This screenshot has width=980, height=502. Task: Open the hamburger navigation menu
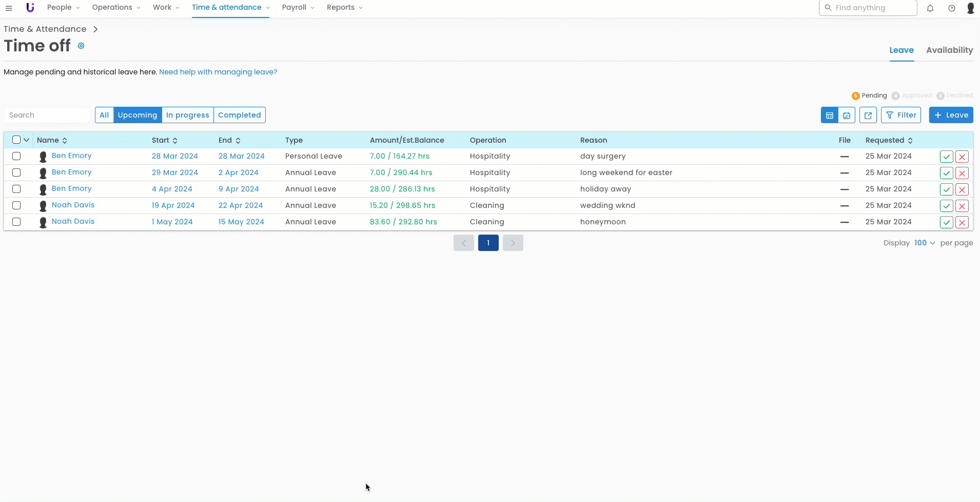pos(9,8)
